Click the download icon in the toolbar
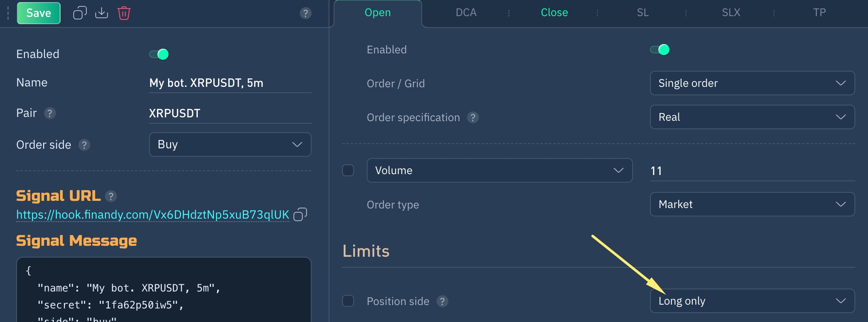This screenshot has height=322, width=868. (102, 13)
